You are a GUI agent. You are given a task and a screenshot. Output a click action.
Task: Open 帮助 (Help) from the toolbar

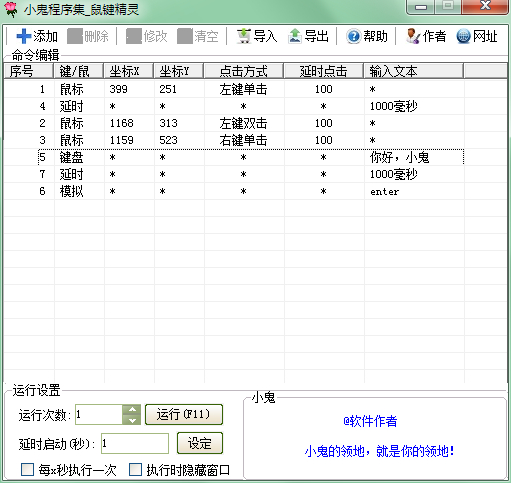367,36
